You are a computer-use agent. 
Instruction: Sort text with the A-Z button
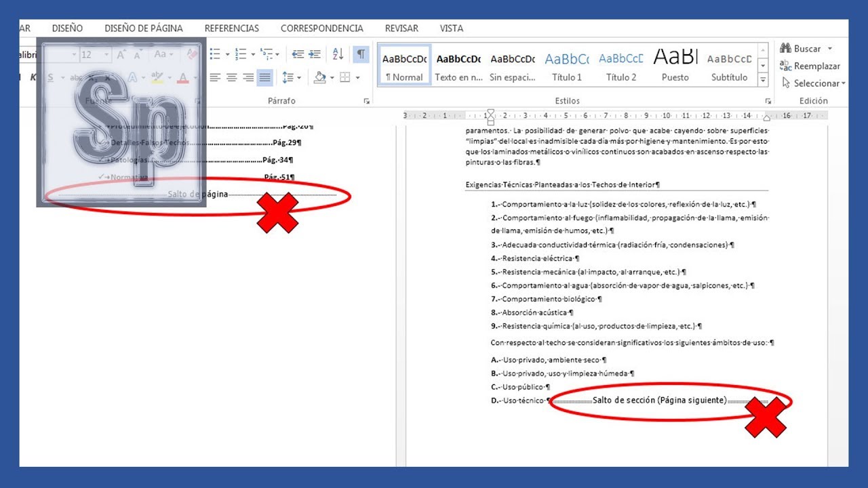tap(338, 54)
